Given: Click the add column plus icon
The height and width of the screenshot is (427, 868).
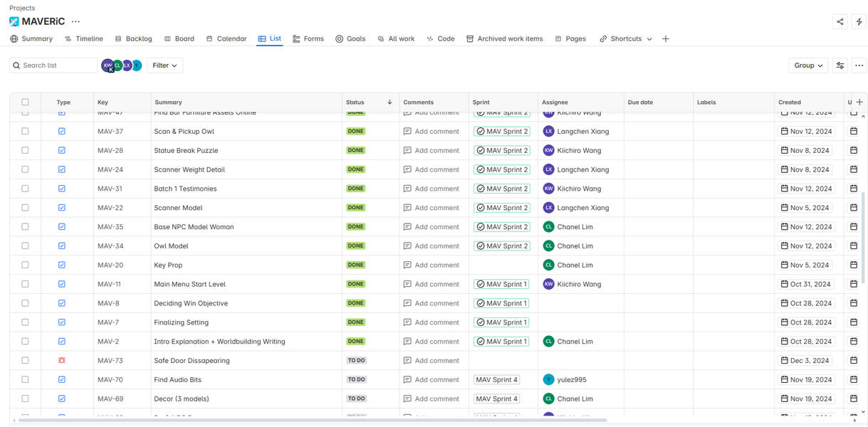Looking at the screenshot, I should pos(859,102).
